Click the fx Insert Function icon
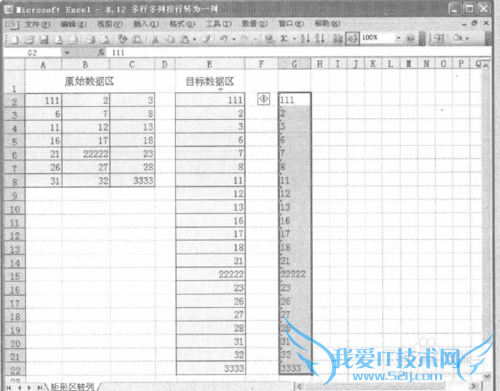Viewport: 500px width, 391px height. (x=101, y=52)
